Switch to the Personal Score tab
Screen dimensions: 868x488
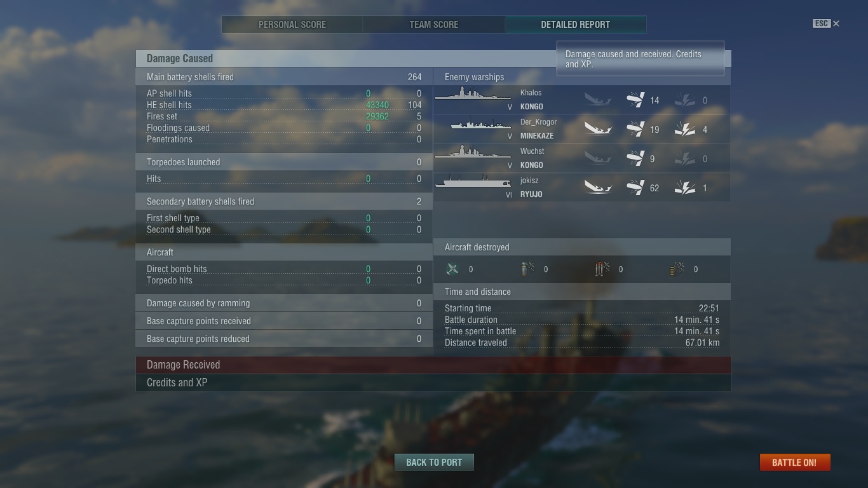pos(292,25)
